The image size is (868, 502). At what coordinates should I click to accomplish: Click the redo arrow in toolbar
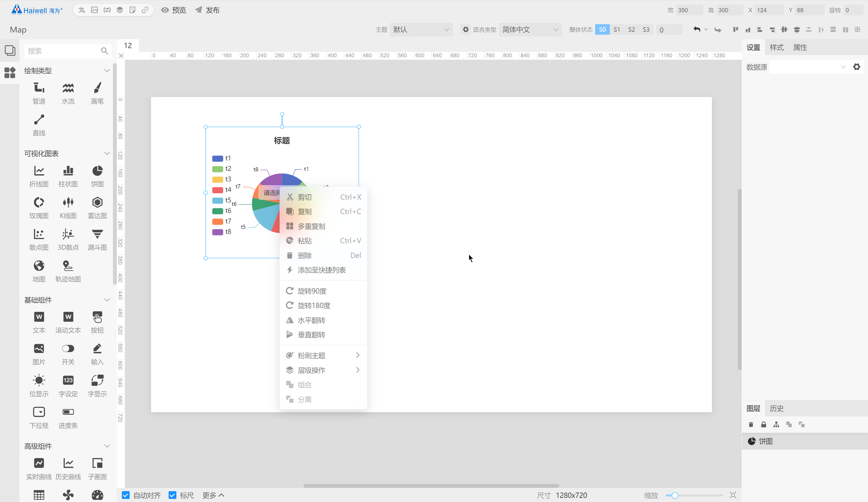point(717,29)
